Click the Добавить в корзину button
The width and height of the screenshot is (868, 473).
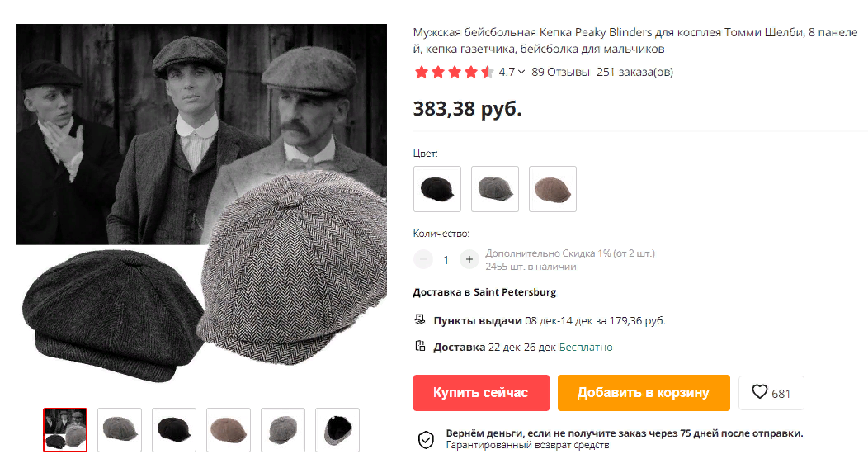(x=644, y=393)
